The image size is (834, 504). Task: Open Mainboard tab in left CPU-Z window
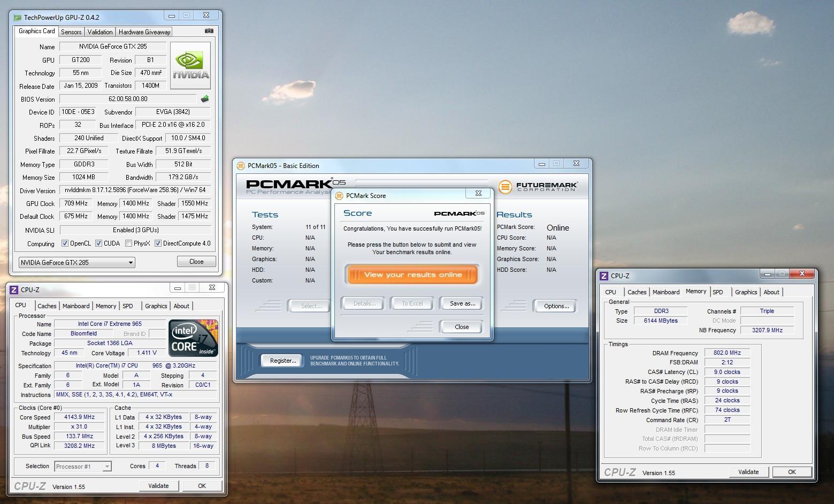click(76, 306)
